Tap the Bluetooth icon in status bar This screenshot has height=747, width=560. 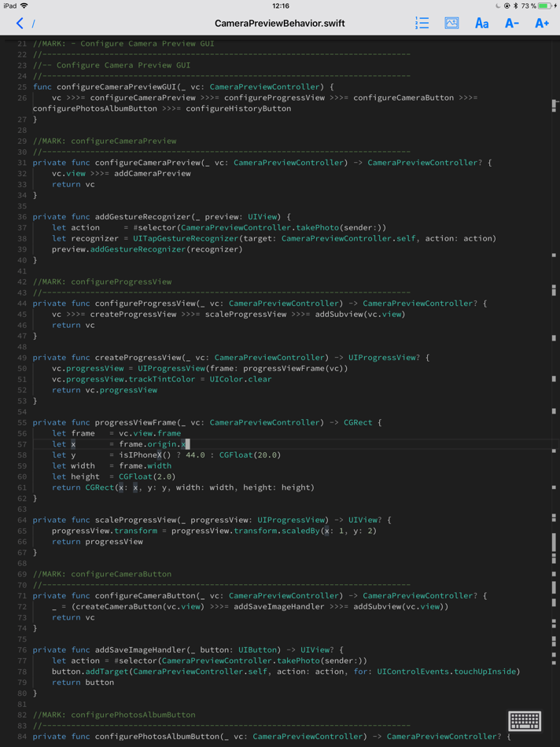pos(516,6)
